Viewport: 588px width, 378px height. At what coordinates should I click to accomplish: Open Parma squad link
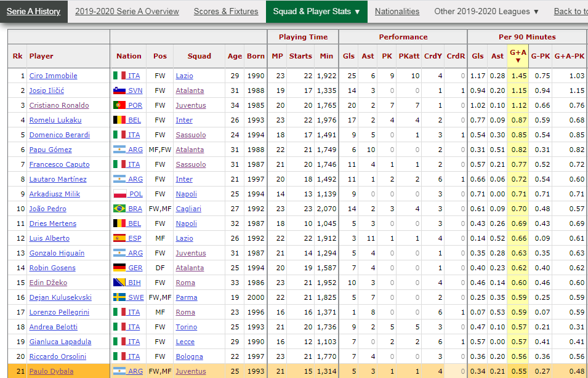(187, 297)
